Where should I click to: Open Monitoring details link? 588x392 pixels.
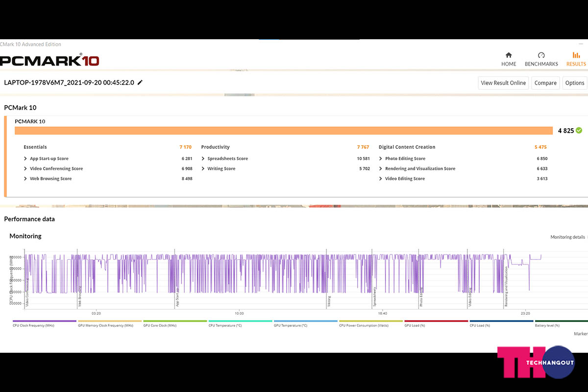click(567, 237)
